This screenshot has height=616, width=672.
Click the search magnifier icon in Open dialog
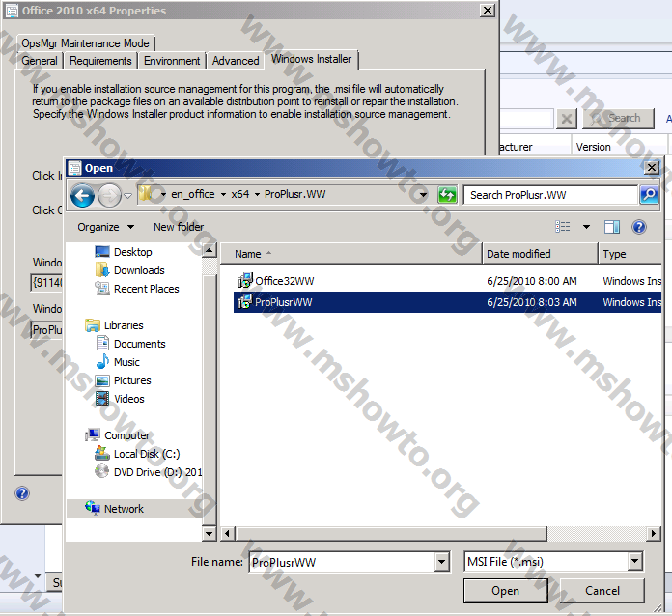pos(649,195)
